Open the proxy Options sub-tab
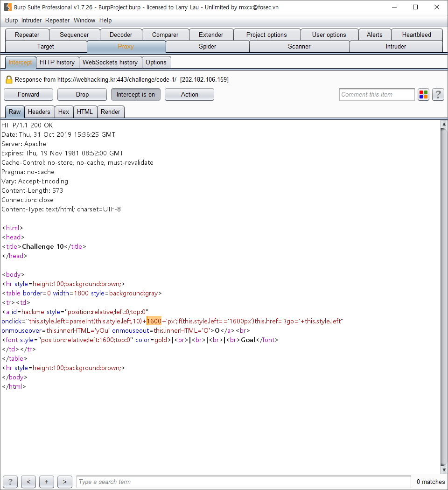Image resolution: width=448 pixels, height=490 pixels. (x=156, y=62)
